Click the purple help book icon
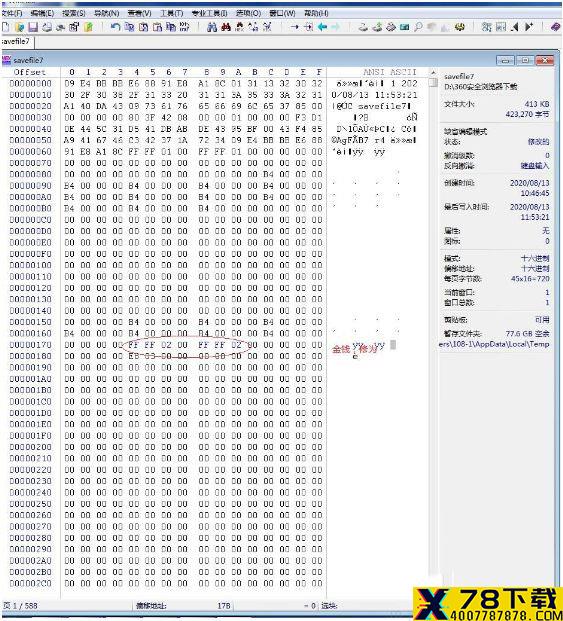 [x=555, y=27]
